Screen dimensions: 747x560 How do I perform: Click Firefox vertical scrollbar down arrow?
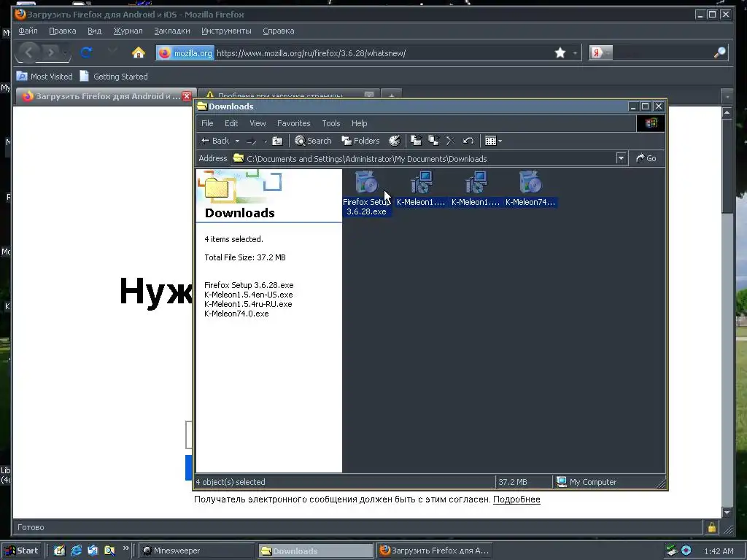pos(727,513)
